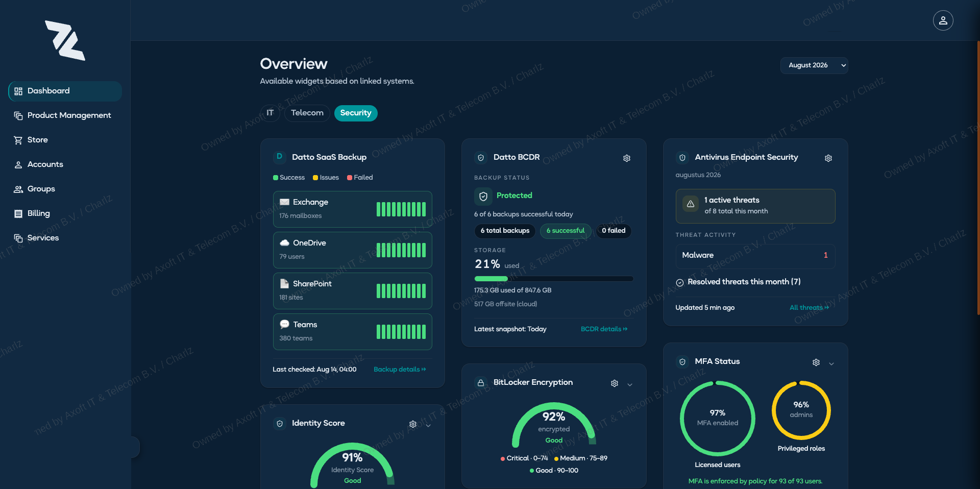Open Antivirus Endpoint Security settings gear
This screenshot has height=489, width=980.
[x=828, y=158]
